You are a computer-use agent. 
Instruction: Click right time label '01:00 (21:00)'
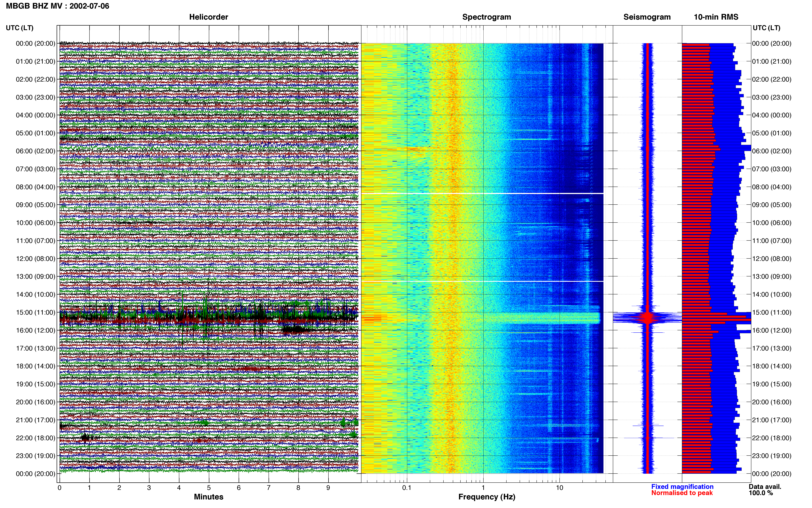(x=772, y=61)
